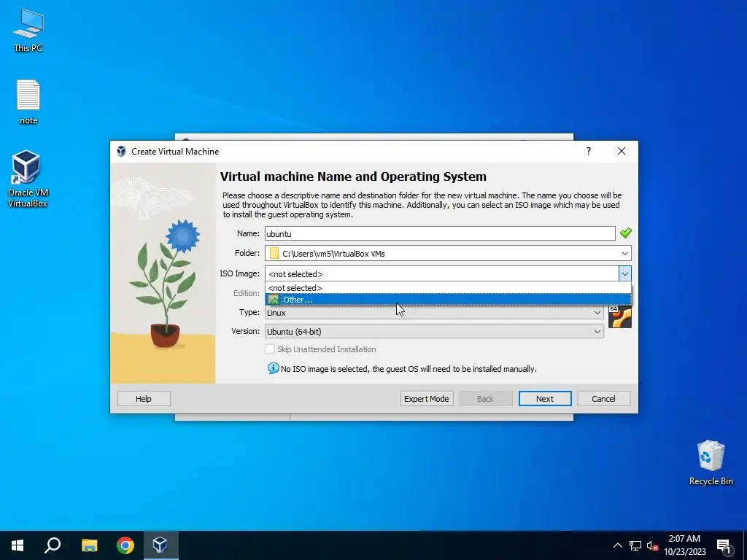Image resolution: width=747 pixels, height=560 pixels.
Task: Choose <not selected> in ISO list
Action: pos(448,287)
